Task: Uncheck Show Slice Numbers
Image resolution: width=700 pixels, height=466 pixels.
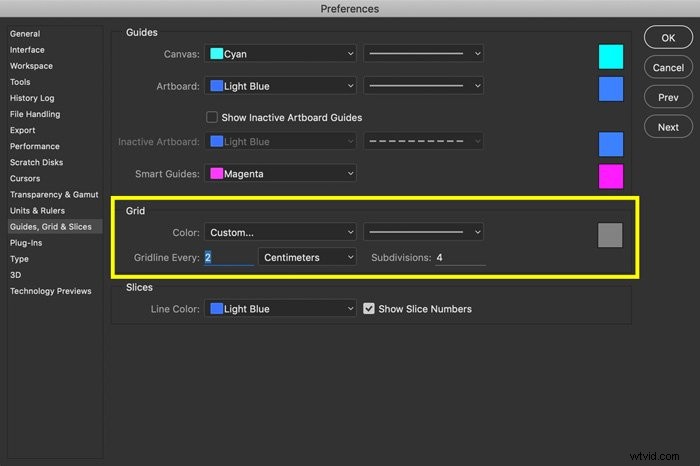Action: [x=368, y=308]
